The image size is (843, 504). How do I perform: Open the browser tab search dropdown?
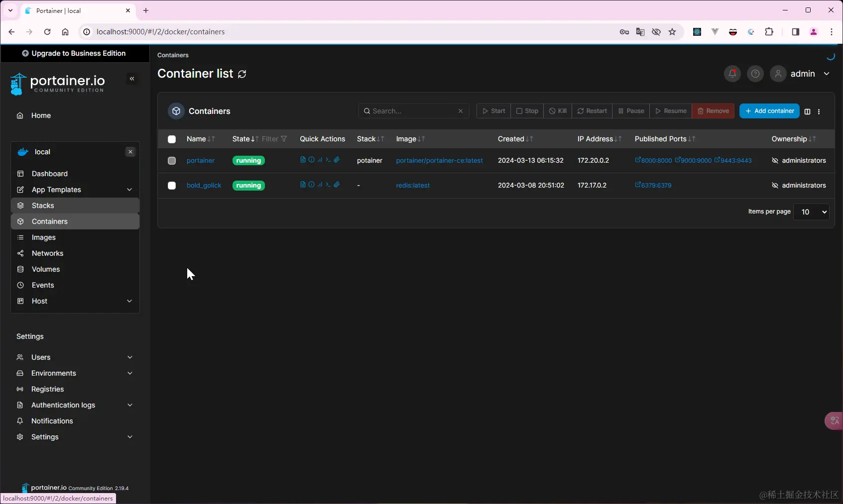click(x=10, y=10)
